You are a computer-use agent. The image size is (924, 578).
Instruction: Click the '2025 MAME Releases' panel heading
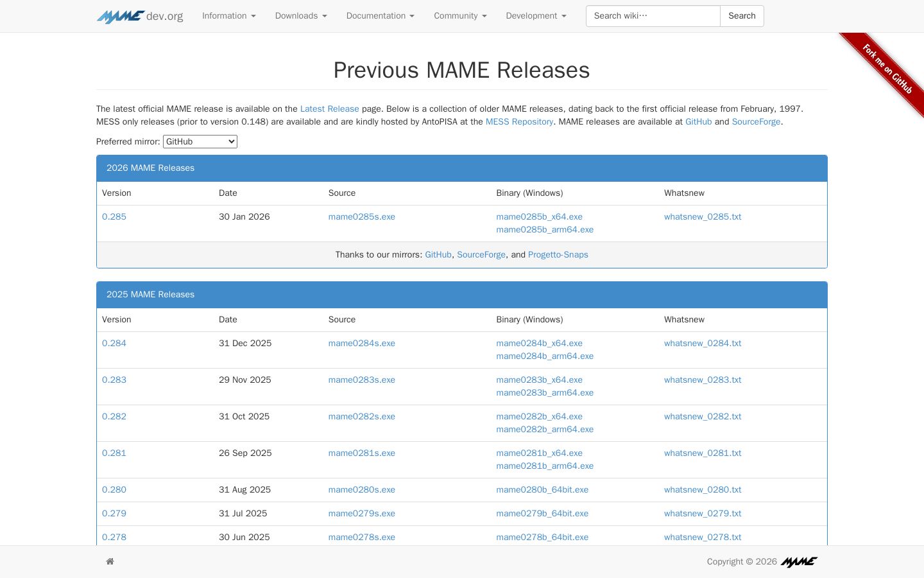462,295
